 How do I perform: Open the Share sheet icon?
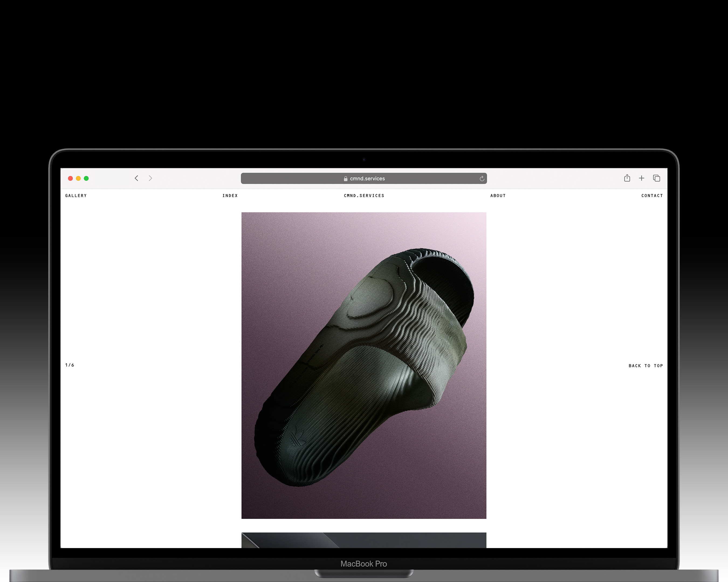tap(627, 178)
